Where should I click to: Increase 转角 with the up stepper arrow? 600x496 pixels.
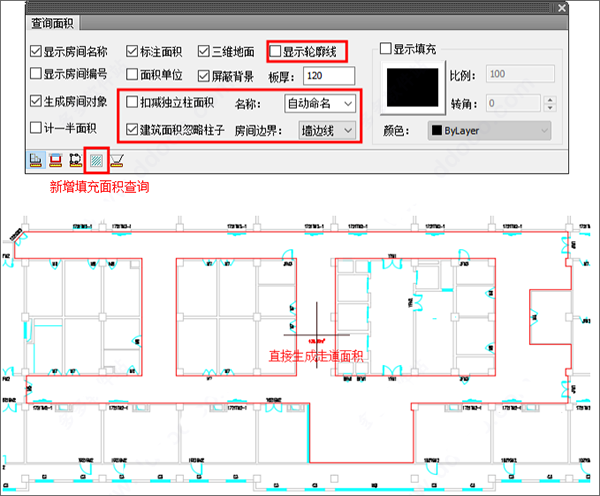(550, 100)
